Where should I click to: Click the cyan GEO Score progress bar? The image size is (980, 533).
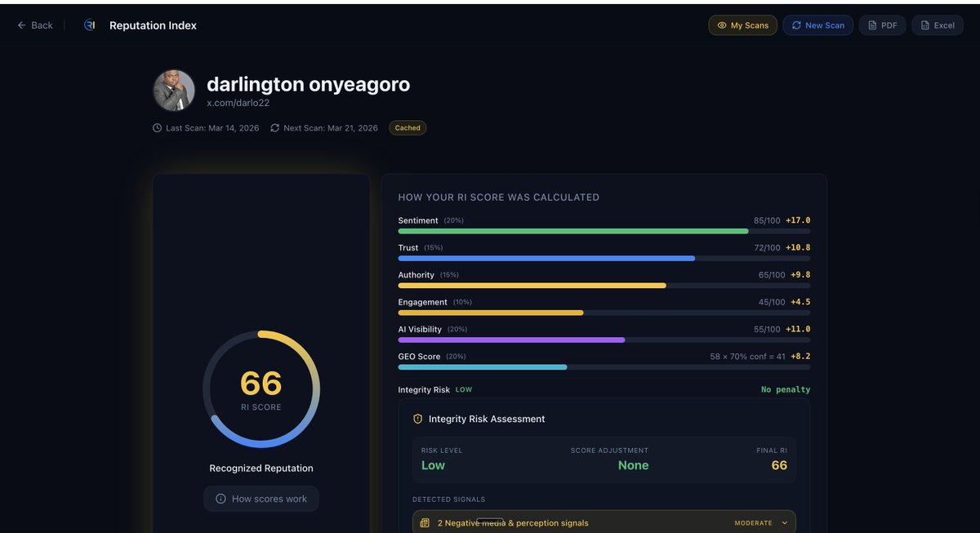(x=483, y=367)
